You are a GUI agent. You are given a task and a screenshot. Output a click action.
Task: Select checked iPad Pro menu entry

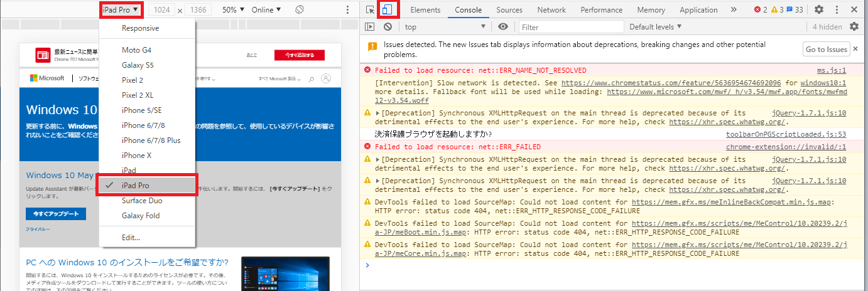click(148, 186)
